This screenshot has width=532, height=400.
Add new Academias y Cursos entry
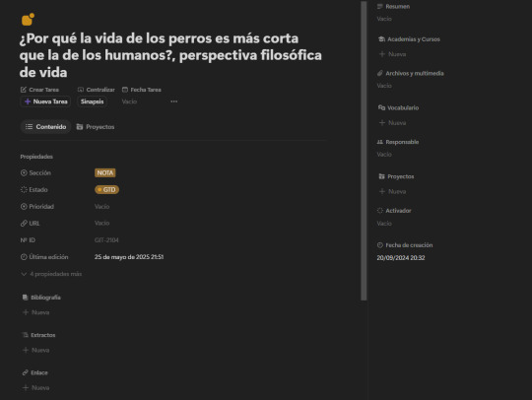point(392,54)
